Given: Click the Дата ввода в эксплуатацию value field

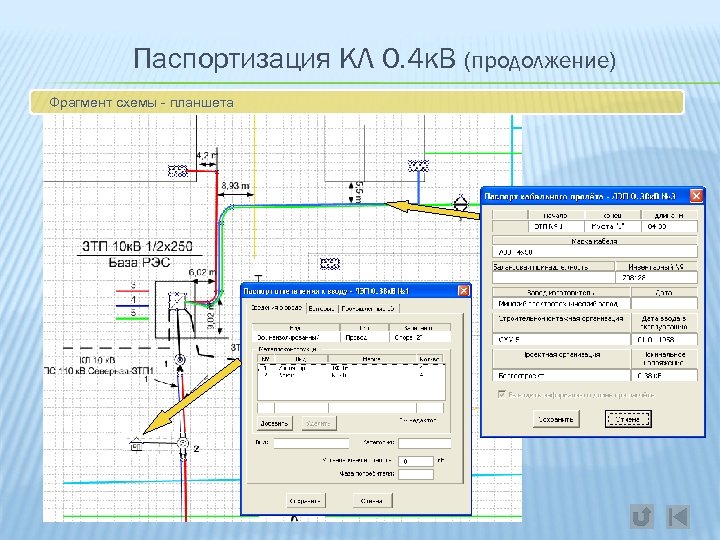Looking at the screenshot, I should click(x=664, y=339).
